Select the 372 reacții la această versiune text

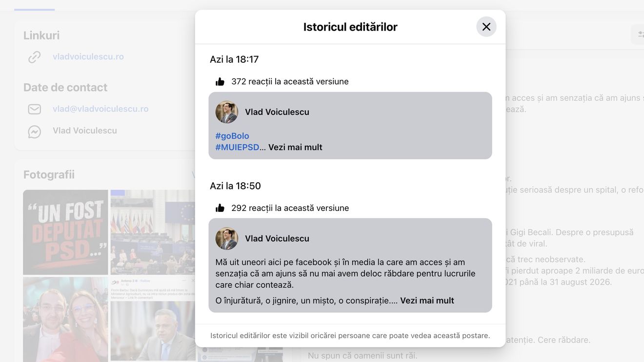[x=290, y=81]
